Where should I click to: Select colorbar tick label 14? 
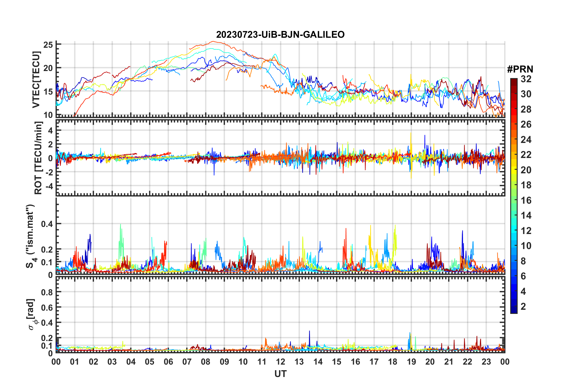tap(526, 215)
